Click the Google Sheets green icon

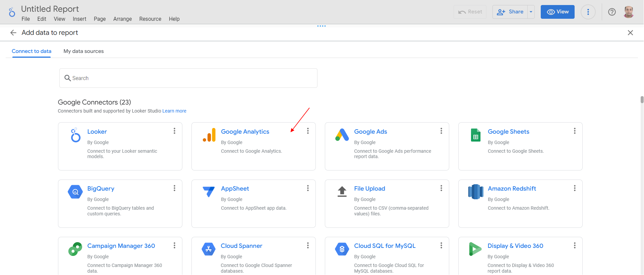(x=475, y=135)
